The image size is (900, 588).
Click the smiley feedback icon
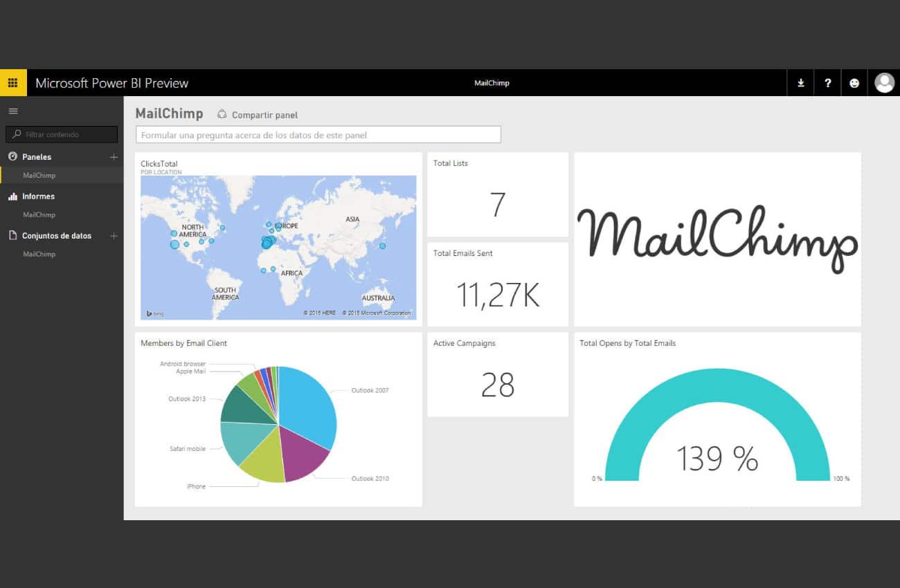pos(854,82)
